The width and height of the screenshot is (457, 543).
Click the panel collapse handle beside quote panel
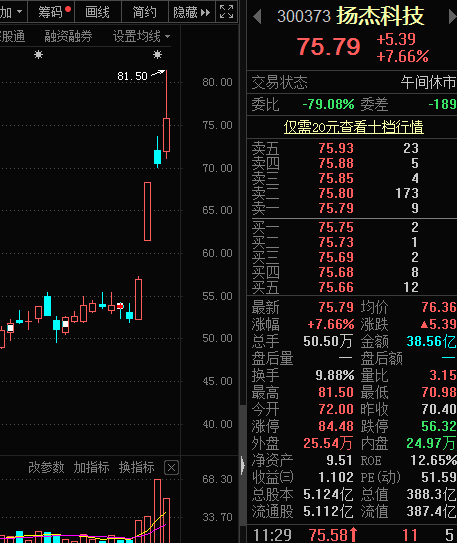[243, 465]
